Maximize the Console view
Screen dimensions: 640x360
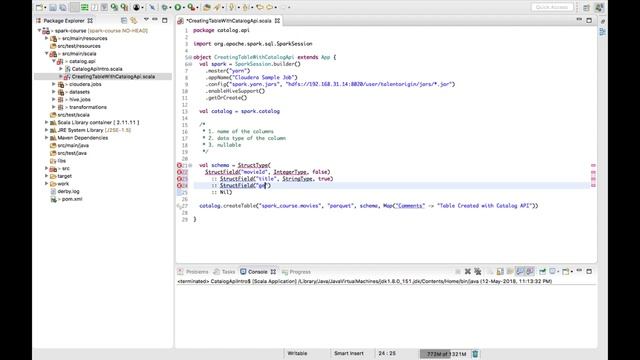point(589,271)
